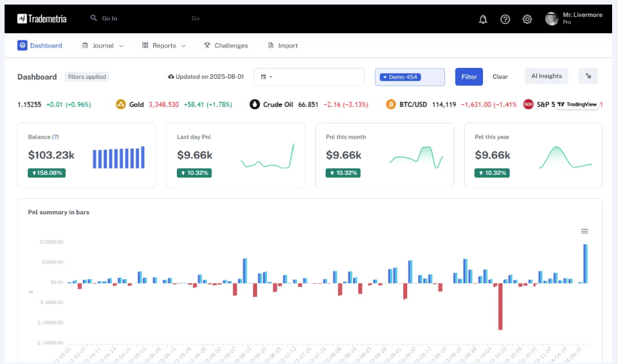Screen dimensions: 618x364
Task: Remove the Demo 454 filter tag
Action: [x=385, y=77]
